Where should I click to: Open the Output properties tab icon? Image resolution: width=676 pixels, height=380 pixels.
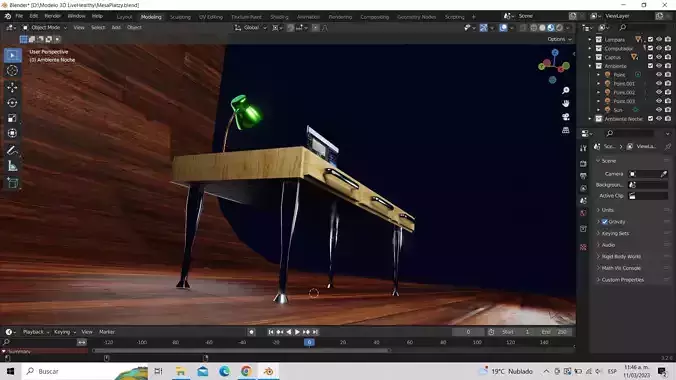[x=583, y=176]
